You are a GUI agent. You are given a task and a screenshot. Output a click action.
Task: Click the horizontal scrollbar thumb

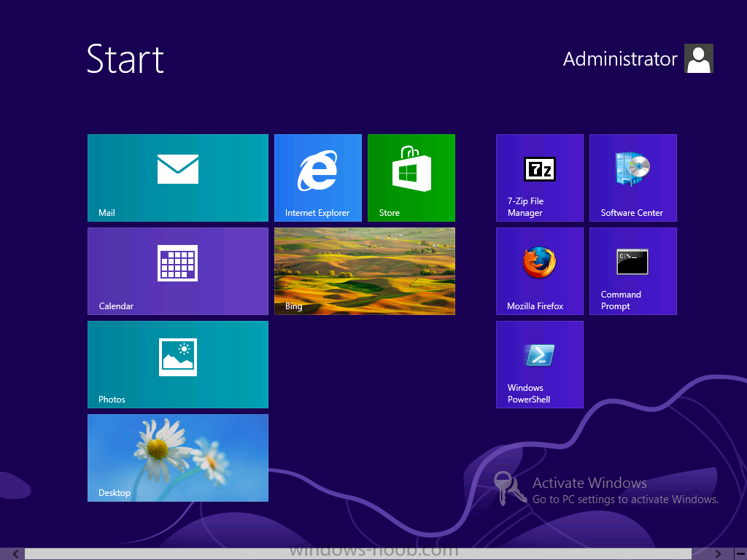coord(358,554)
